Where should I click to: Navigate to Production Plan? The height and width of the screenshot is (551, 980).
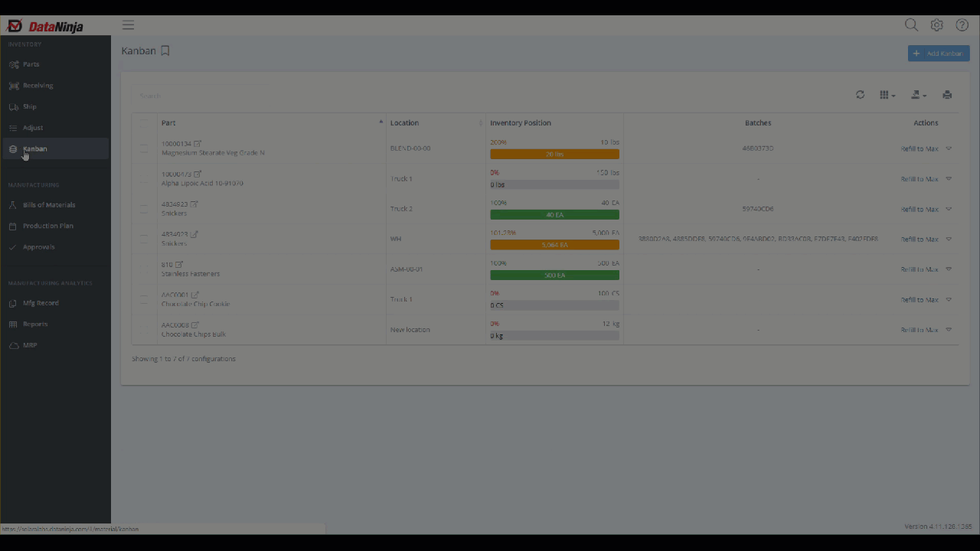[x=55, y=226]
